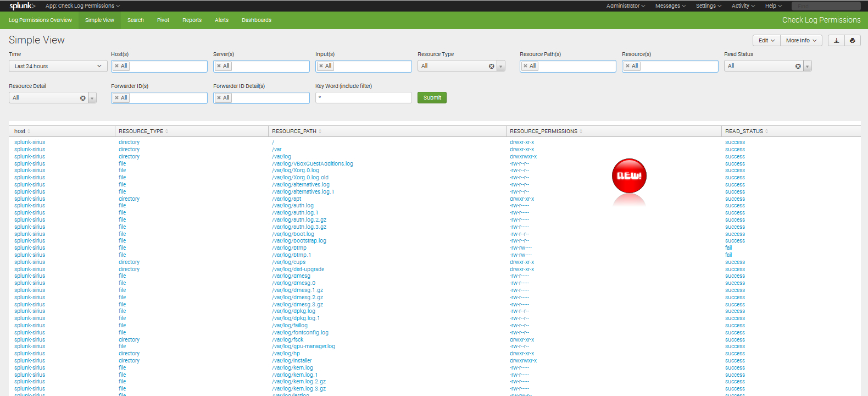Open the Pivot tab
This screenshot has width=868, height=396.
[163, 20]
